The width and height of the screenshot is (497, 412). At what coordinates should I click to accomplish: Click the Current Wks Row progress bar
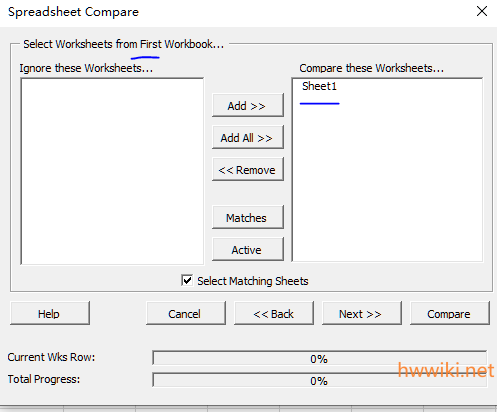tap(319, 359)
